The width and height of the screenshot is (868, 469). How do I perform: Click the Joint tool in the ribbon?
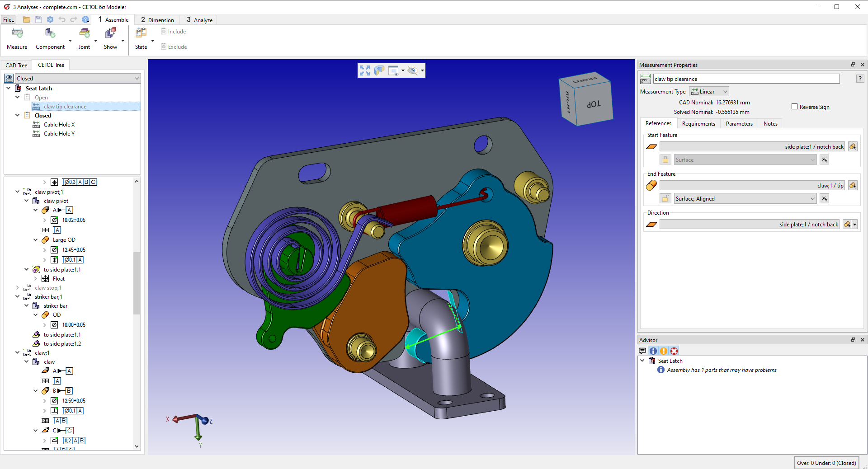tap(84, 33)
